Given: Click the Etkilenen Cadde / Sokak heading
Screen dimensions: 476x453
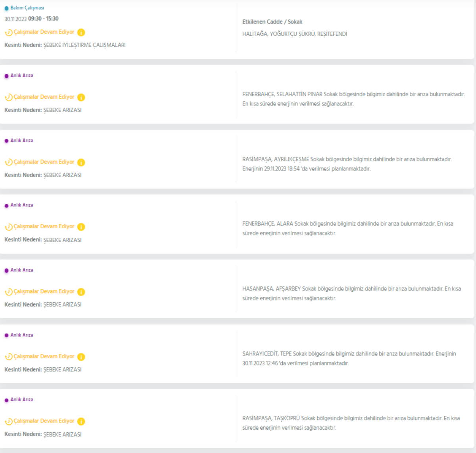Looking at the screenshot, I should (x=272, y=22).
